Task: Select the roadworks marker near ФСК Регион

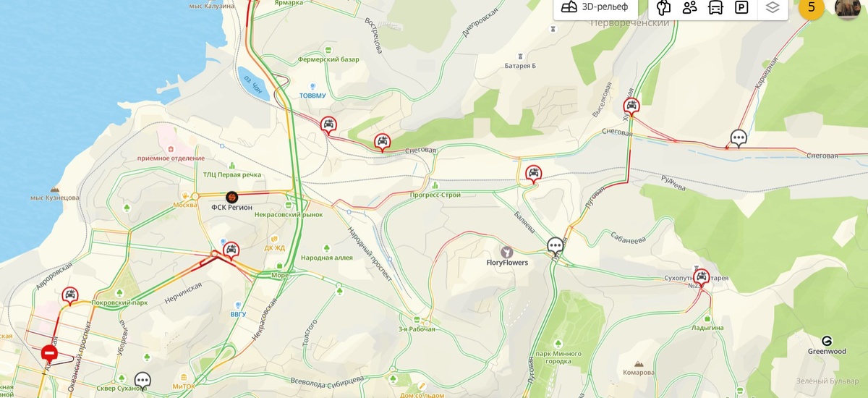Action: [x=231, y=196]
